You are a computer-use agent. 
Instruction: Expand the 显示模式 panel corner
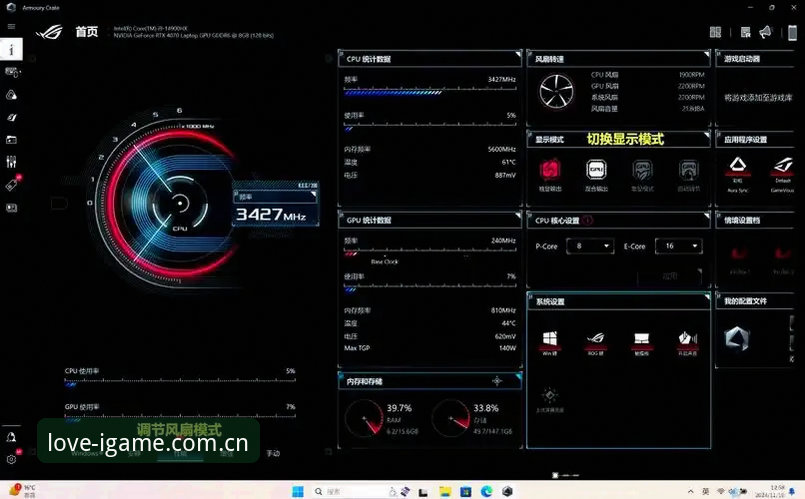tap(707, 134)
